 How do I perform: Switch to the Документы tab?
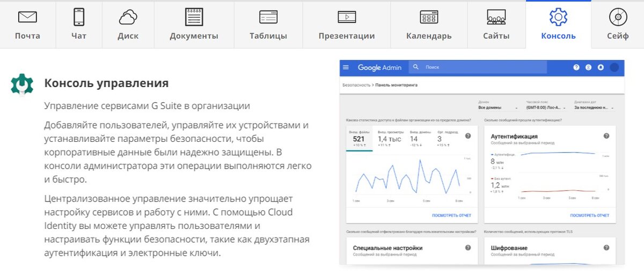coord(194,25)
